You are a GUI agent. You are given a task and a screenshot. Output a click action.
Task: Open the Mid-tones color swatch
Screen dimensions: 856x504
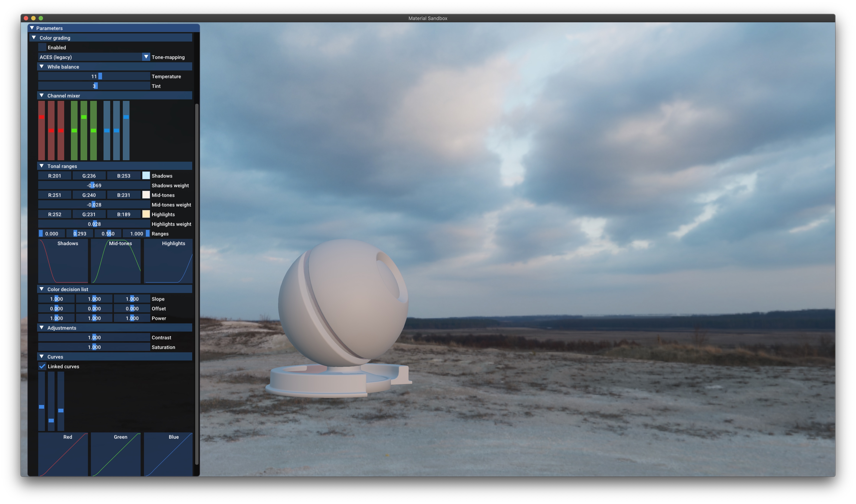[x=146, y=195]
